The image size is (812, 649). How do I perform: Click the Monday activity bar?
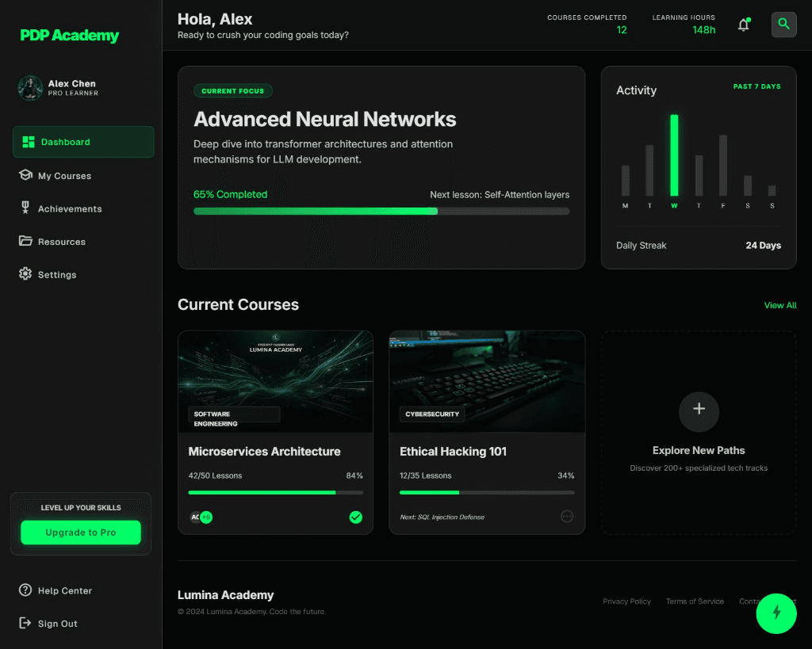click(625, 181)
